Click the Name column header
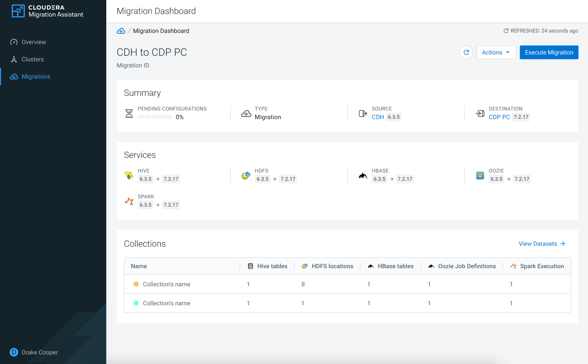 (x=139, y=266)
